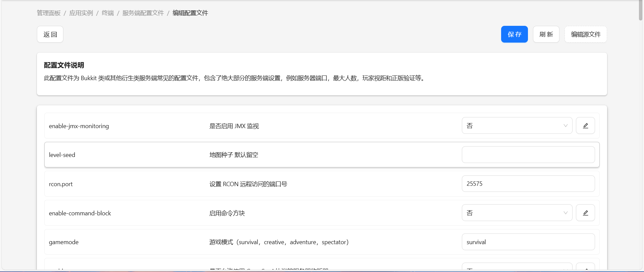Viewport: 644px width, 272px height.
Task: Click the rcon.port field containing 25575
Action: coord(528,184)
